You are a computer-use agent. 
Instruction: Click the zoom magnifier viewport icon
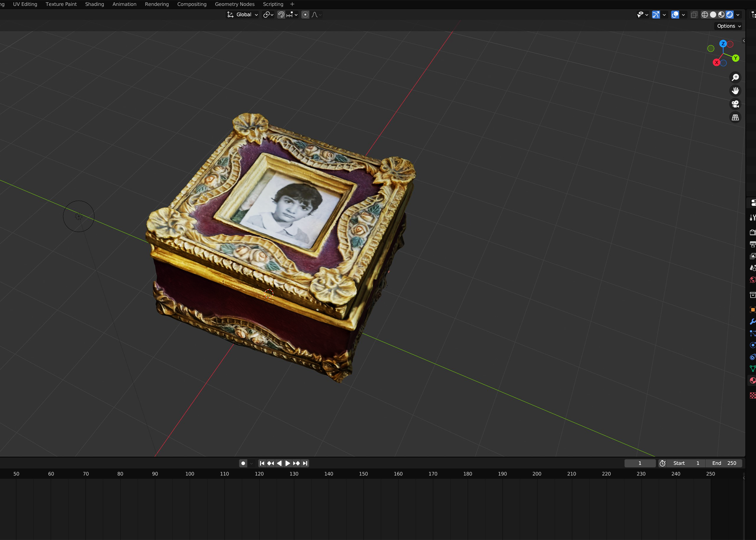(x=735, y=77)
